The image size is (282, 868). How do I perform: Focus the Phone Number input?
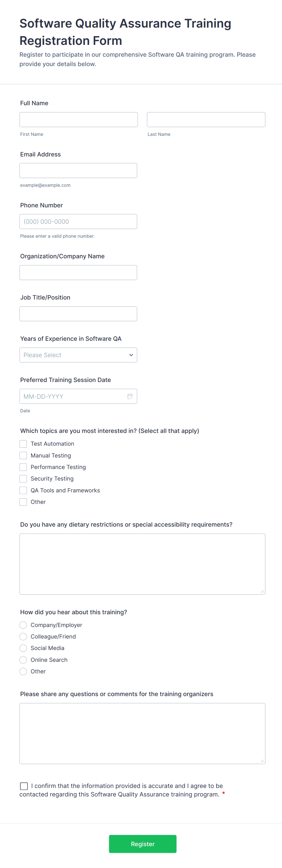point(78,221)
